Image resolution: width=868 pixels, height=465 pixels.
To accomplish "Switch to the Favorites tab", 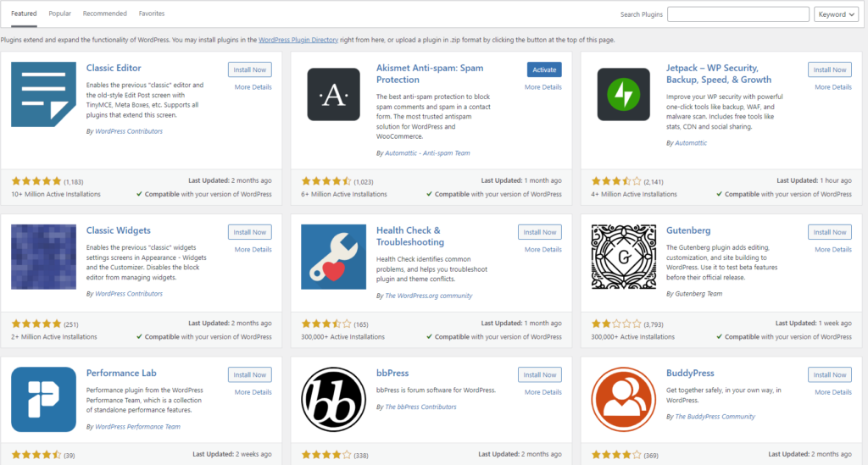I will tap(152, 14).
